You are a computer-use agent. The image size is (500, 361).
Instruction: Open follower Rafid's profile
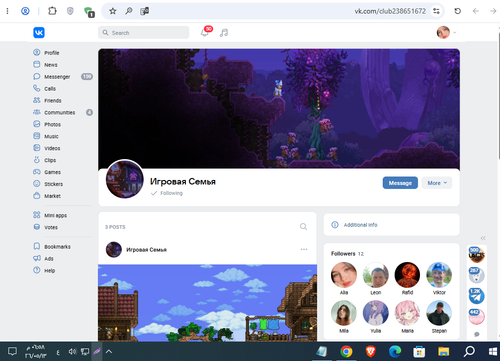[x=407, y=275]
